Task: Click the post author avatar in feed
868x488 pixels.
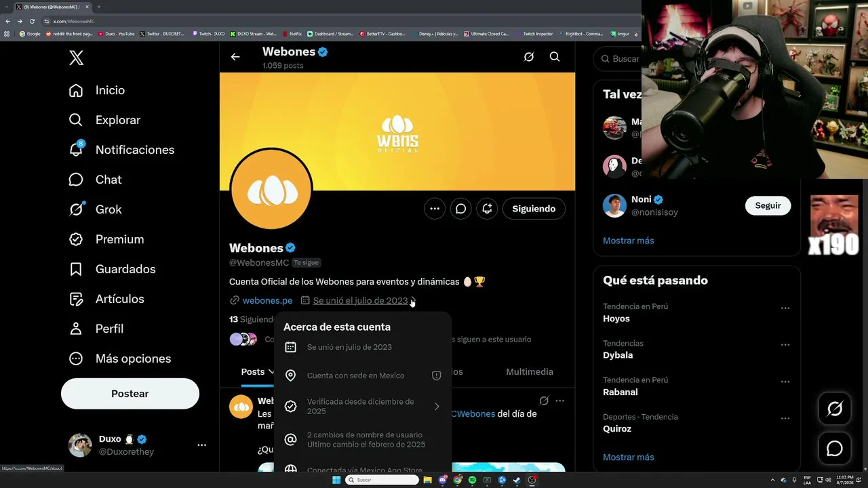Action: (x=241, y=407)
